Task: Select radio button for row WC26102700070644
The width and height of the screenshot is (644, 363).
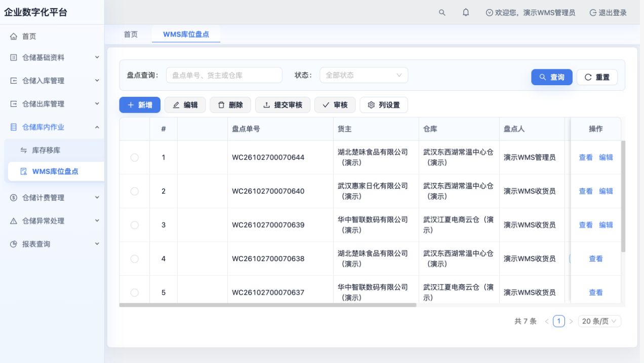Action: 134,157
